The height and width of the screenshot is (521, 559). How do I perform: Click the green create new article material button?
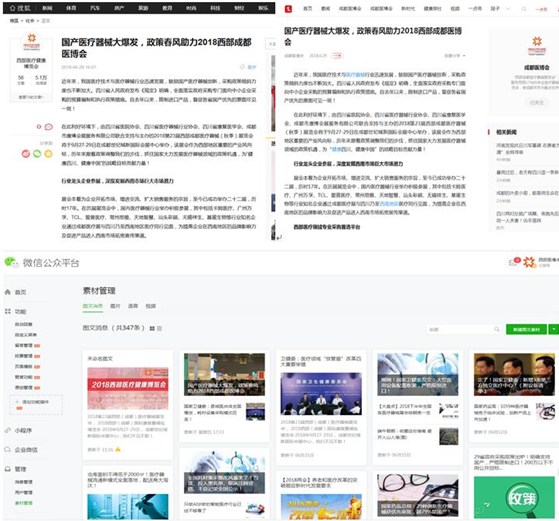[x=526, y=329]
